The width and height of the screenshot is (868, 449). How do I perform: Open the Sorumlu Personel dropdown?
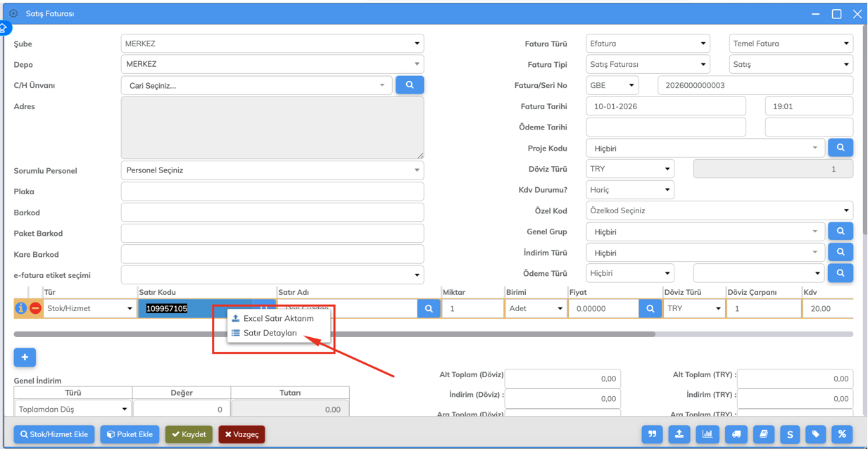coord(272,170)
